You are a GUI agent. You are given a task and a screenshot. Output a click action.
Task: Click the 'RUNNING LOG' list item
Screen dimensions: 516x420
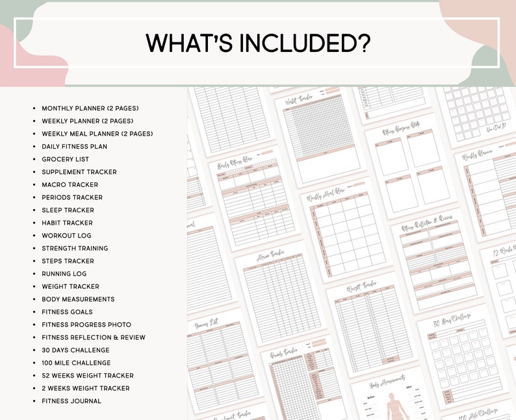[64, 274]
